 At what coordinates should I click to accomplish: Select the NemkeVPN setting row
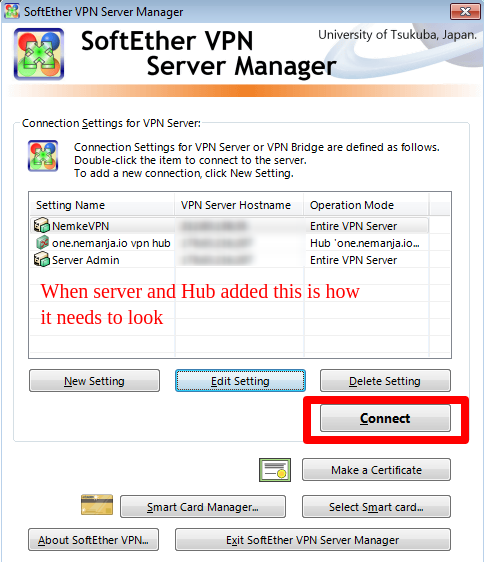(x=229, y=226)
